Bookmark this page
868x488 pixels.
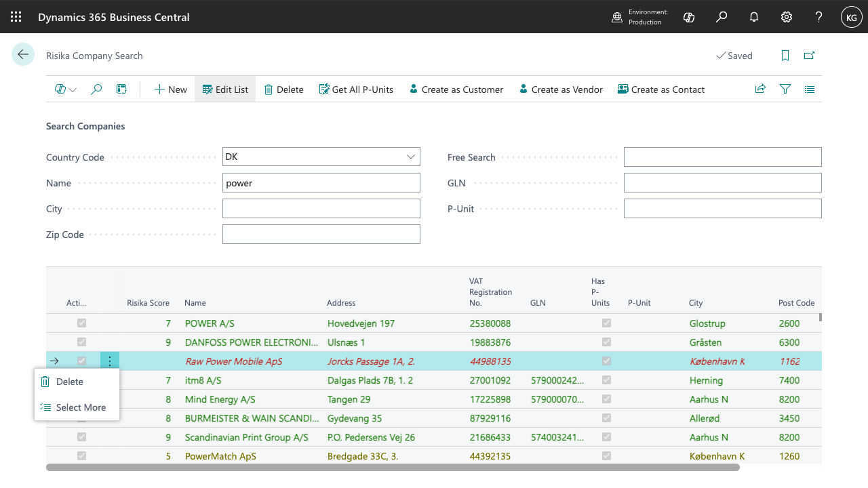tap(785, 56)
